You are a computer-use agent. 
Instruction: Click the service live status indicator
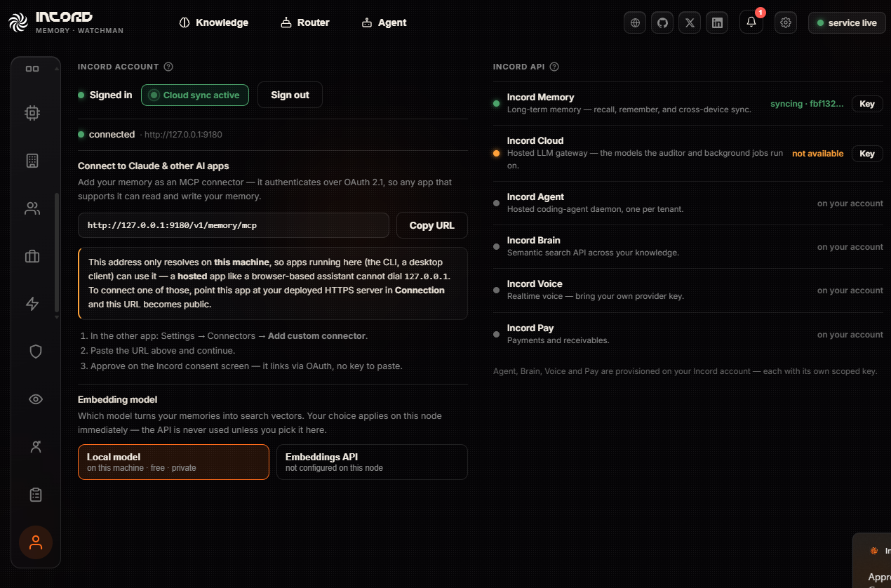[x=846, y=22]
